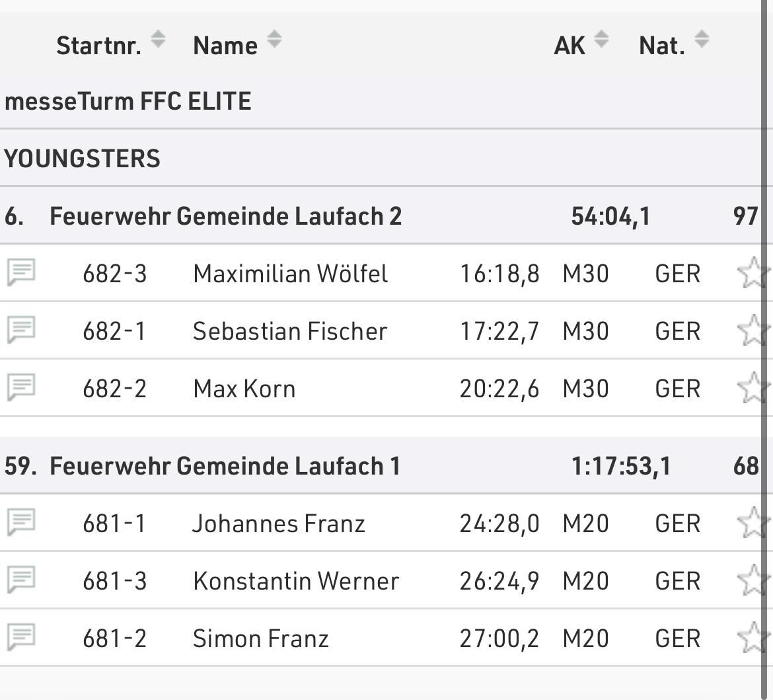Mark Simon Franz with star

click(752, 639)
